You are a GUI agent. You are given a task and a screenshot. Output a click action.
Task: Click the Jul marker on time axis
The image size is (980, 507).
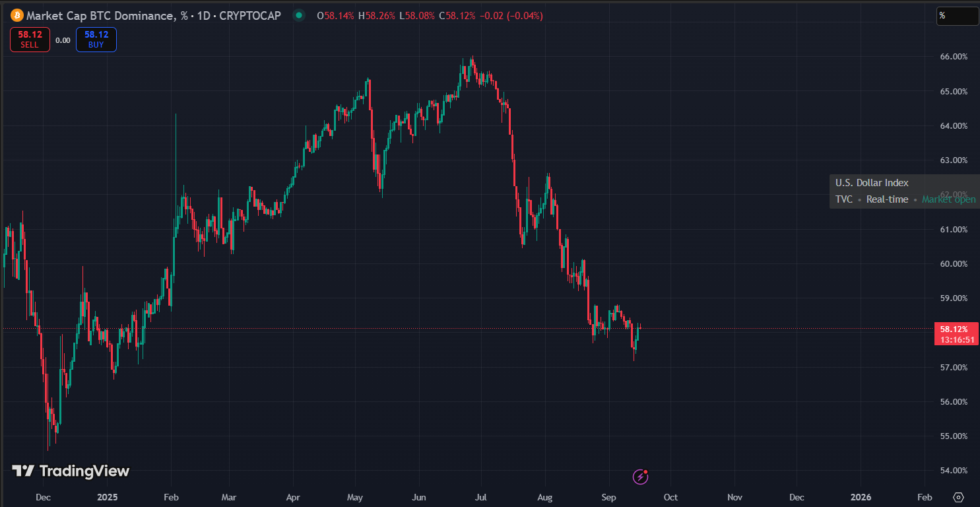[x=480, y=497]
